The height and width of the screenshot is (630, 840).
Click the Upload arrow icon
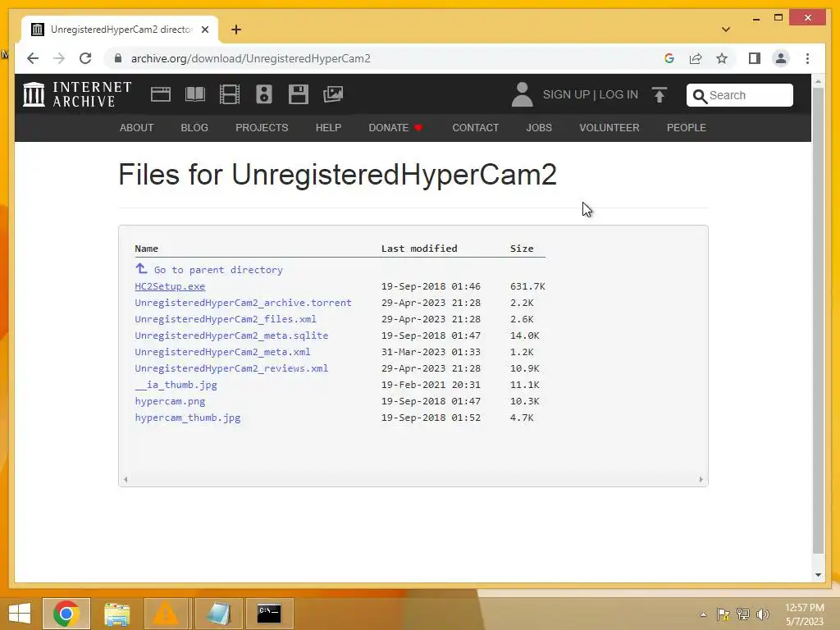tap(660, 95)
